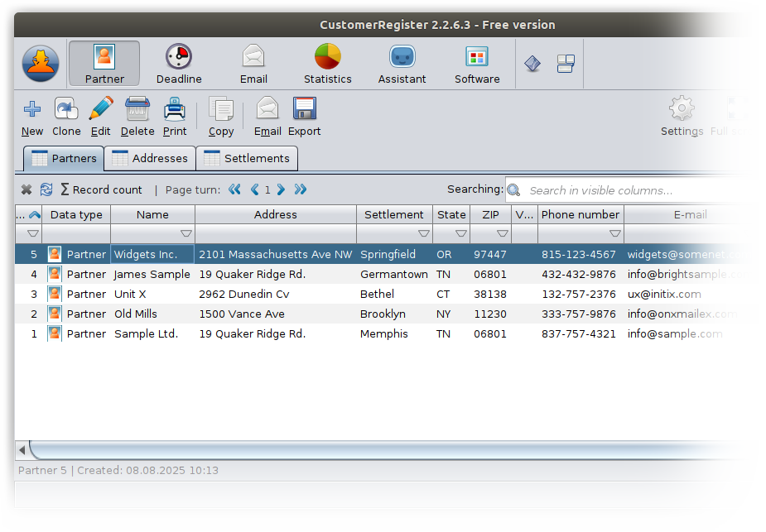Open the Deadline module
Image resolution: width=766 pixels, height=532 pixels.
[179, 64]
